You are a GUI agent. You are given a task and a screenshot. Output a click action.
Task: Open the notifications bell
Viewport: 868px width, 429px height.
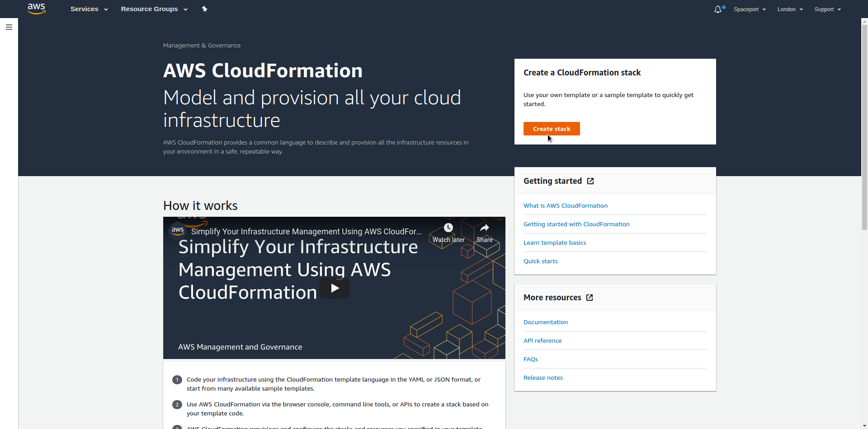[718, 9]
